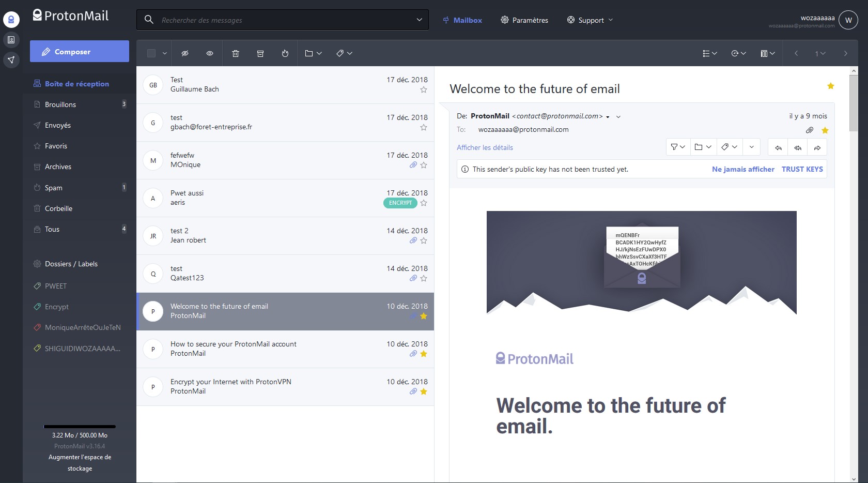
Task: Star the gbach@foret-entreprise.fr message
Action: (424, 127)
